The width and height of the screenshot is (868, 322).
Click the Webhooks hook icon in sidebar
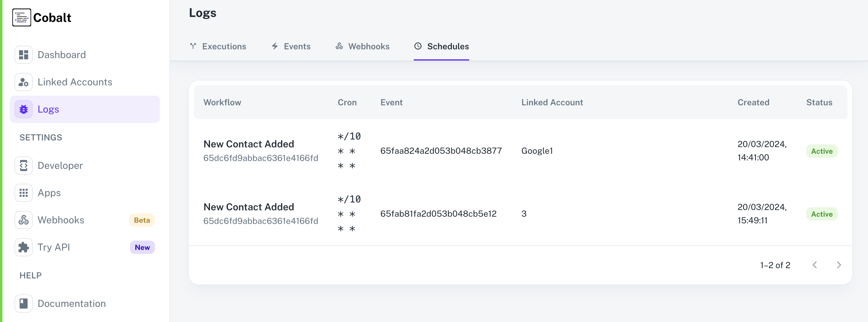point(23,220)
